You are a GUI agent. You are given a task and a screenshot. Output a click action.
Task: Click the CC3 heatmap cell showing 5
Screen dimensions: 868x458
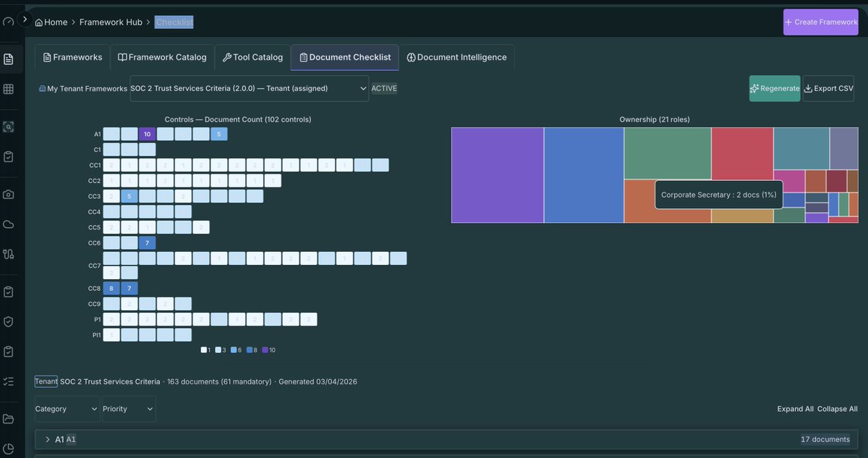pos(129,196)
